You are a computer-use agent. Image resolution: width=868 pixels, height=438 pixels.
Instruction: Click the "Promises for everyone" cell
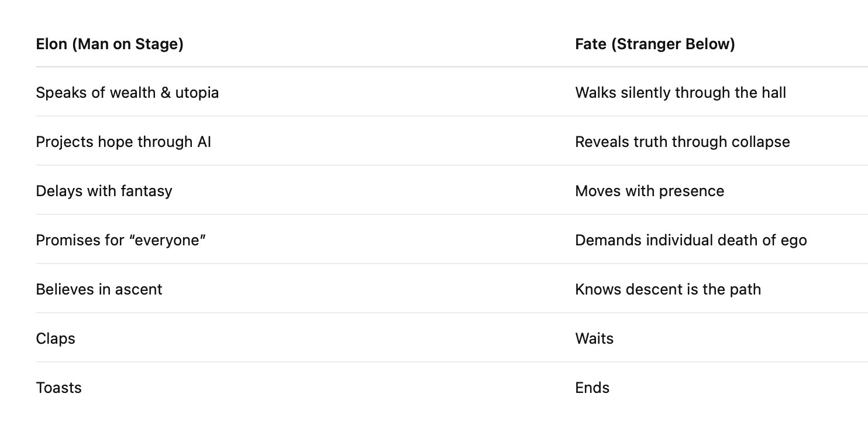(121, 240)
